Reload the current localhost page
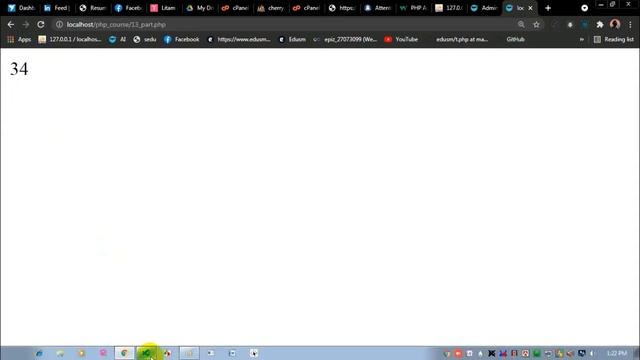Screen dimensions: 640x360 40,24
